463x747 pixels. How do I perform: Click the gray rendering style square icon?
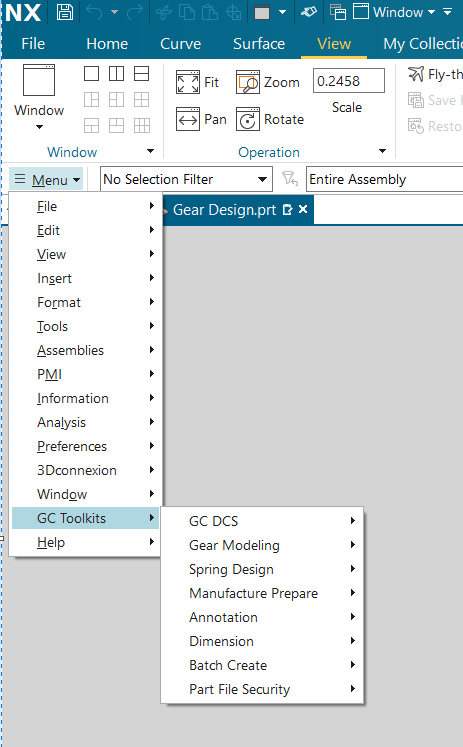coord(262,12)
